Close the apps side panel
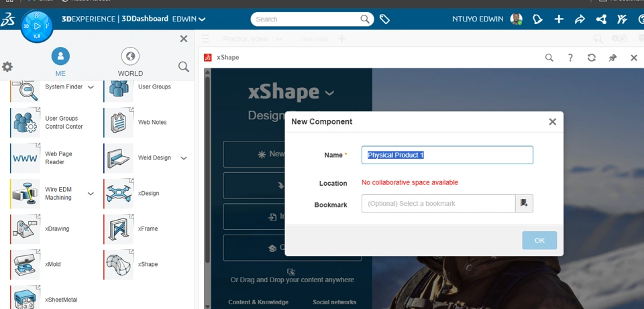This screenshot has height=309, width=644. click(x=184, y=39)
